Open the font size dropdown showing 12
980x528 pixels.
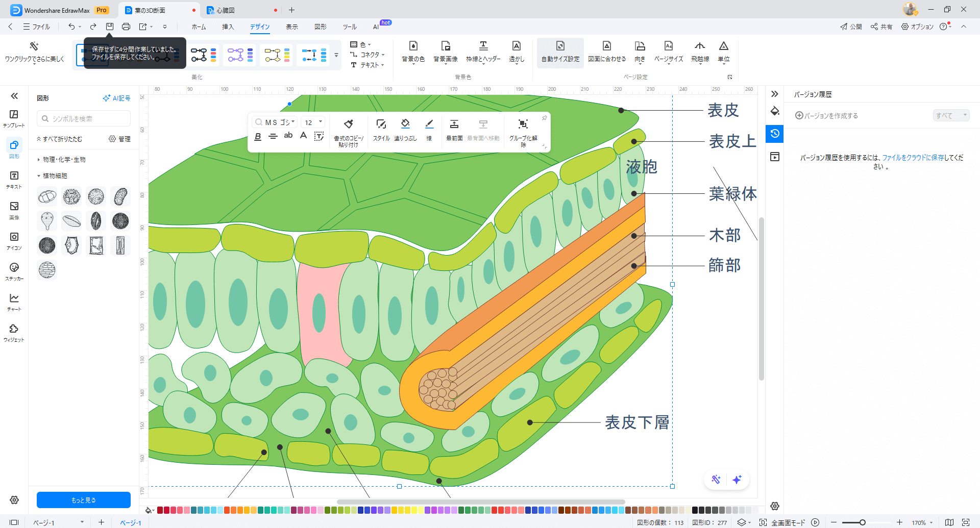[313, 122]
